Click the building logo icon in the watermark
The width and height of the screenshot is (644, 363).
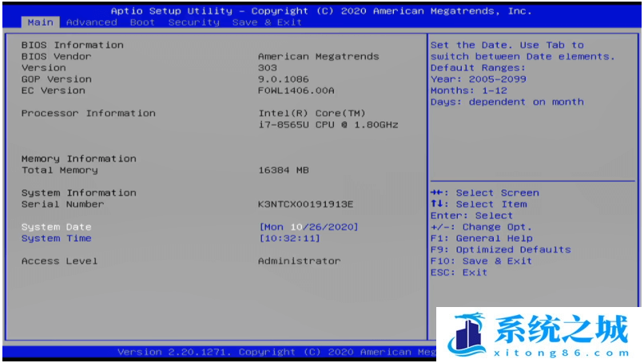[x=468, y=334]
